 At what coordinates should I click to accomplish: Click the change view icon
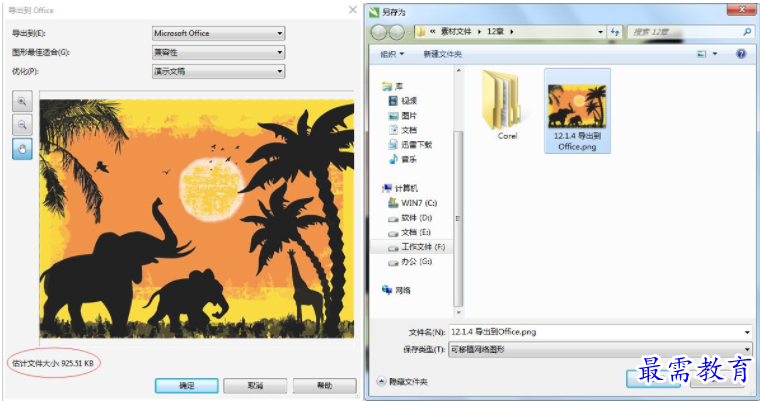pos(701,54)
